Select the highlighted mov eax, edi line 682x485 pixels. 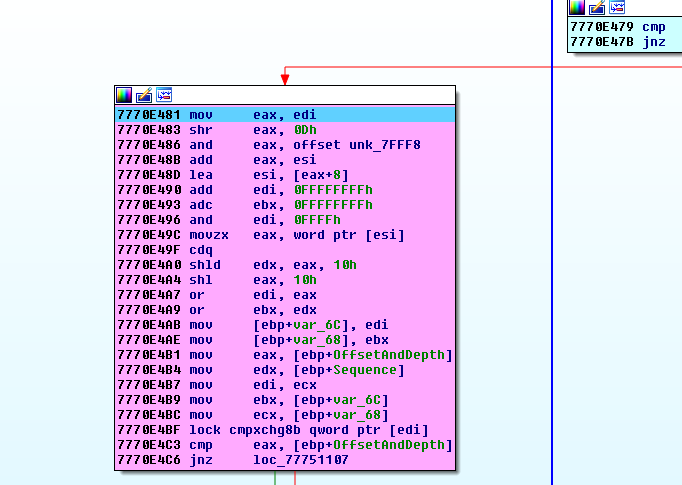(284, 115)
